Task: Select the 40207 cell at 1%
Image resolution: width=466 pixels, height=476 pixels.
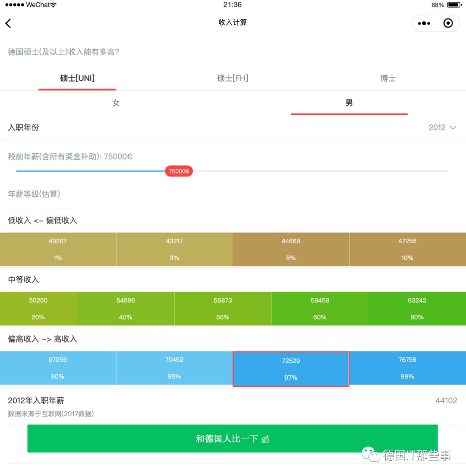Action: [x=57, y=249]
